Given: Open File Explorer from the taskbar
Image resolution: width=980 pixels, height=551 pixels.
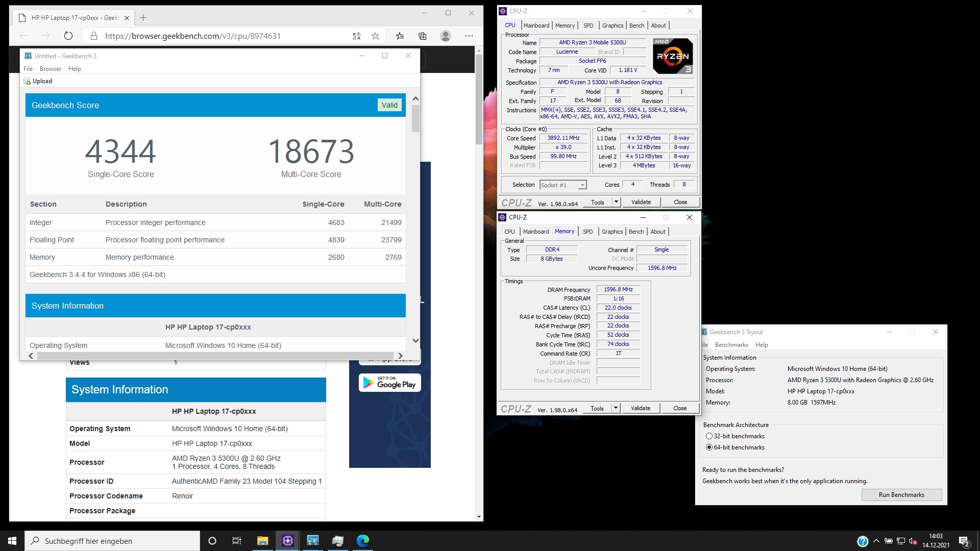Looking at the screenshot, I should click(262, 541).
